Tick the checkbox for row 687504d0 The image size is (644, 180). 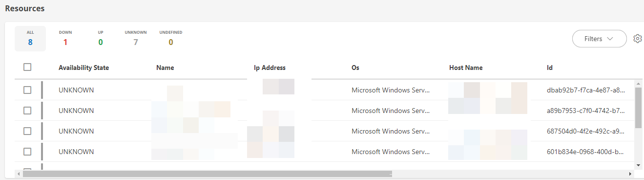(x=27, y=131)
